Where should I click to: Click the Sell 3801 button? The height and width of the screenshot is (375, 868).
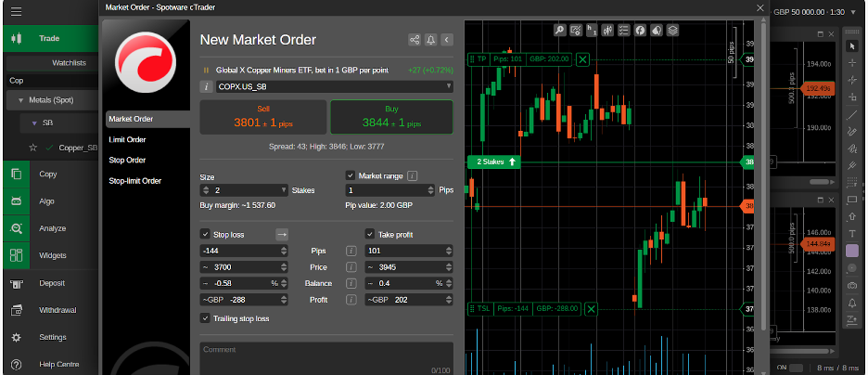(263, 117)
